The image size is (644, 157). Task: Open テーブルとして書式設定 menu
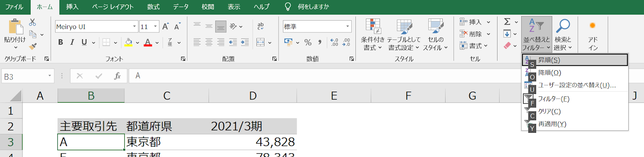404,35
